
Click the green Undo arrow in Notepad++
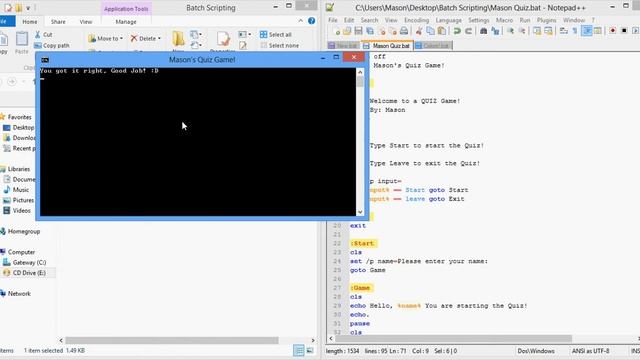[457, 31]
